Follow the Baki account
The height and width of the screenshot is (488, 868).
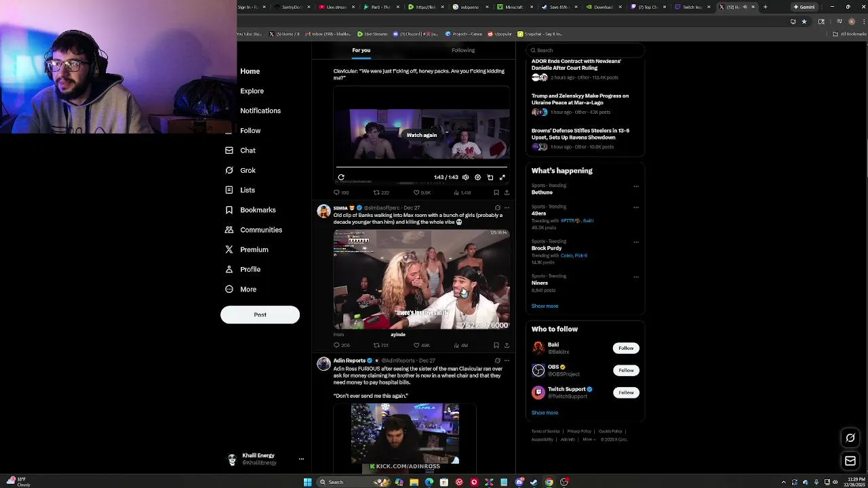click(x=626, y=348)
